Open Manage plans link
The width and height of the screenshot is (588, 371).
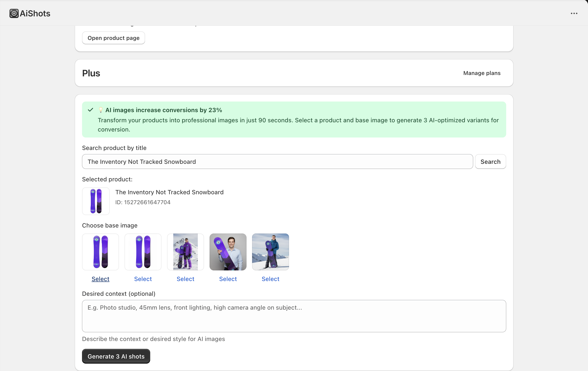[481, 73]
